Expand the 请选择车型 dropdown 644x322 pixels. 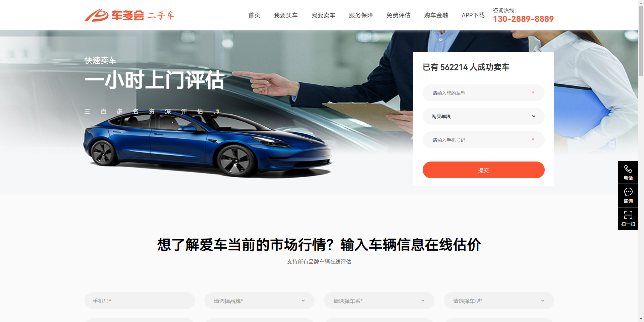[499, 301]
